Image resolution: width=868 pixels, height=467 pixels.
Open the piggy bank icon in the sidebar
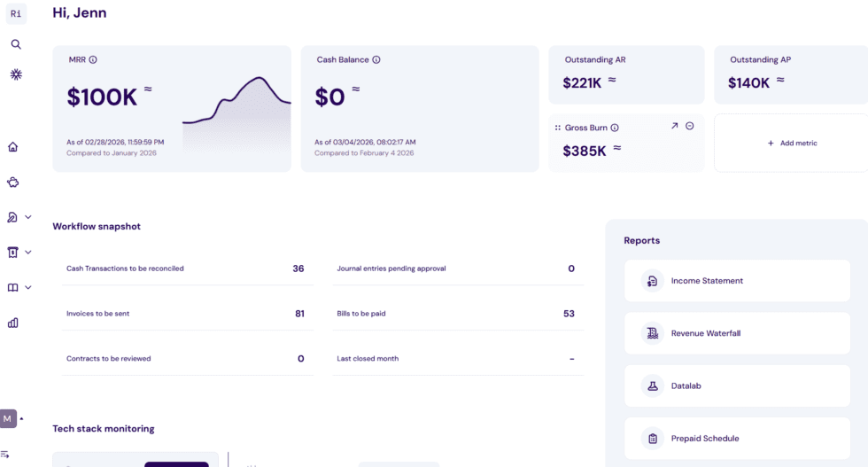[12, 183]
